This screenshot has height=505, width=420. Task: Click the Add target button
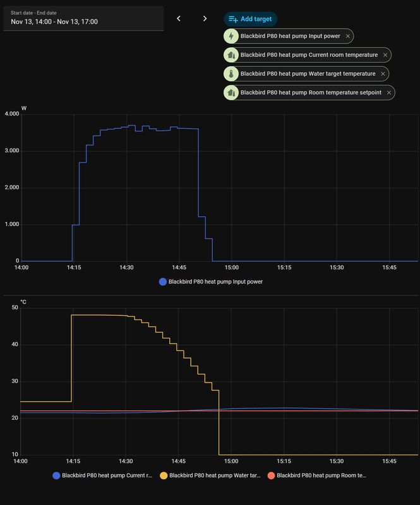(x=251, y=19)
